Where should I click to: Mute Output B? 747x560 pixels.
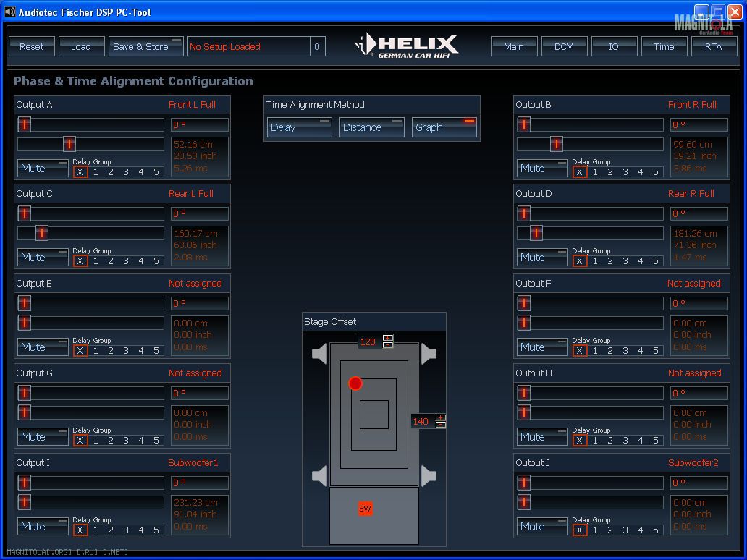(542, 168)
